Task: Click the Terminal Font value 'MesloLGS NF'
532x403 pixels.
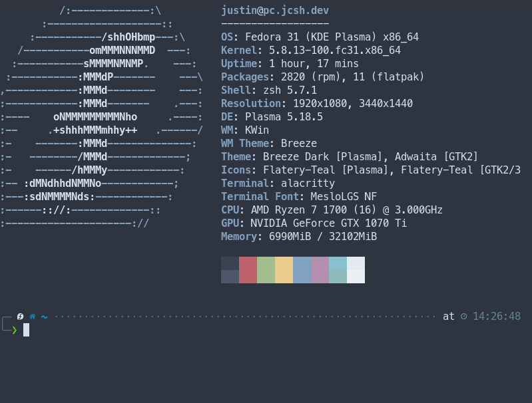Action: (344, 197)
